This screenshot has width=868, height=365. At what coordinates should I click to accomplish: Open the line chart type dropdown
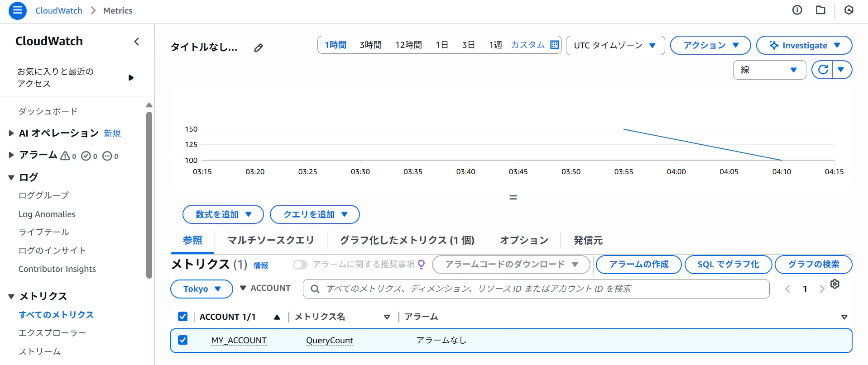(x=769, y=70)
